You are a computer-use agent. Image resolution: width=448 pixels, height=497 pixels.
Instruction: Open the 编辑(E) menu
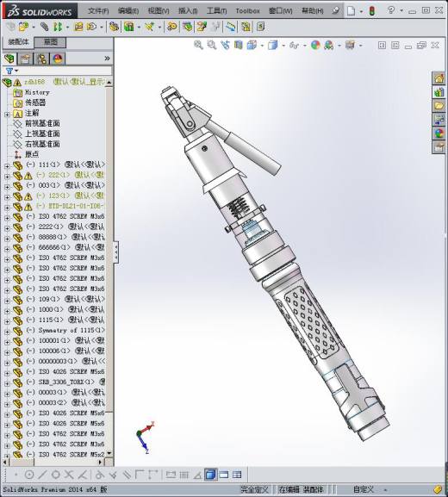pos(128,11)
